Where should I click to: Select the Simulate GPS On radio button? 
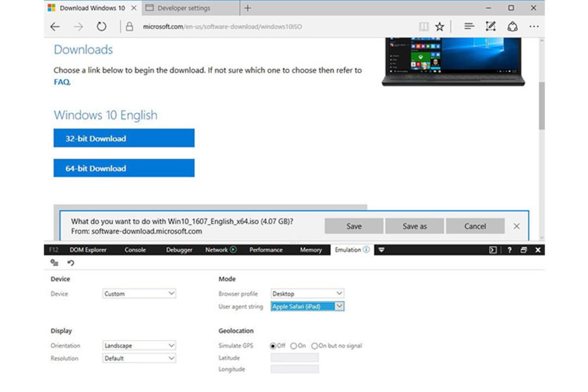tap(293, 346)
